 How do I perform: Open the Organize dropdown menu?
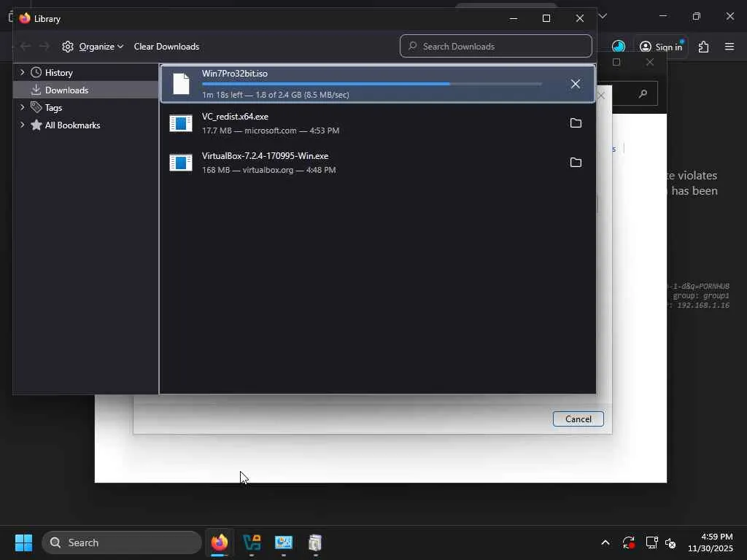[101, 46]
